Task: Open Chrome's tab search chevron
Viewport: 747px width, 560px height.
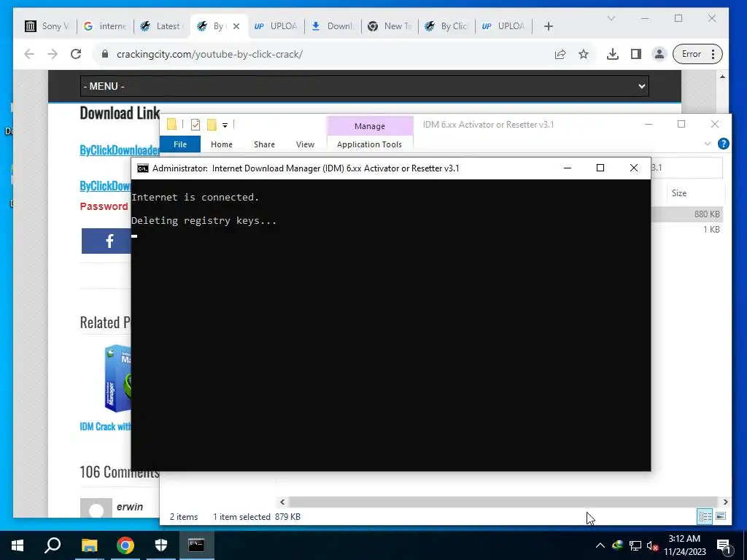Action: pyautogui.click(x=611, y=18)
